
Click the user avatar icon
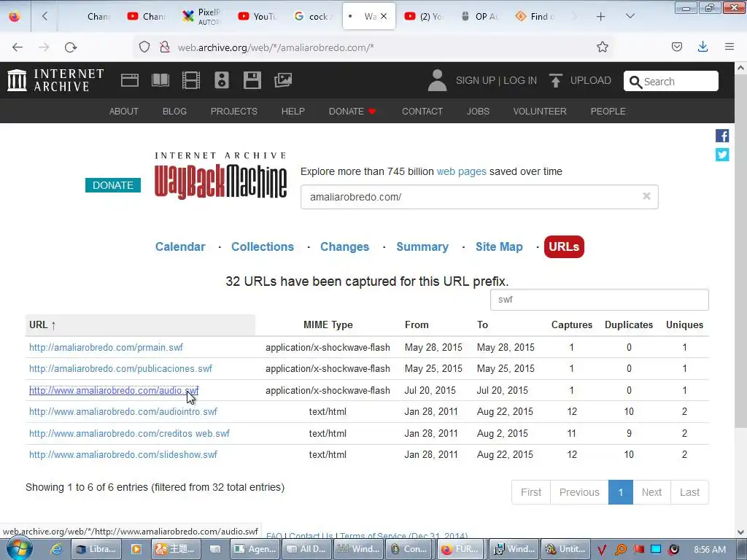[437, 80]
